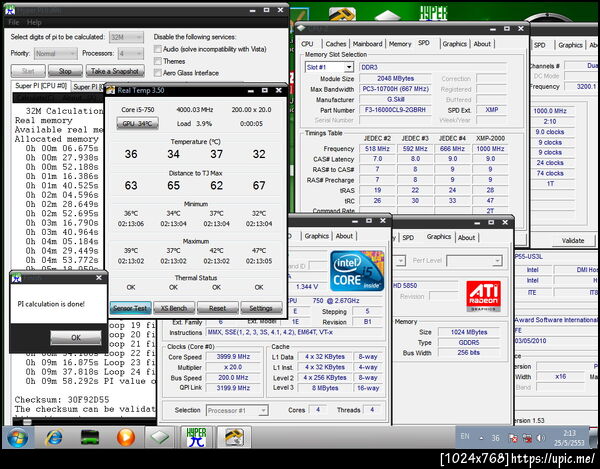Show hidden tray icons arrow
Image resolution: width=600 pixels, height=469 pixels.
481,438
